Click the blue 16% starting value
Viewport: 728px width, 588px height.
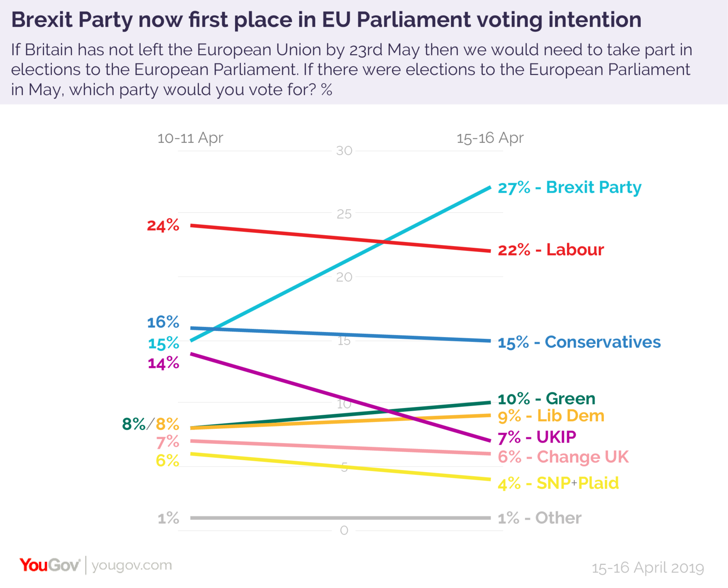163,322
